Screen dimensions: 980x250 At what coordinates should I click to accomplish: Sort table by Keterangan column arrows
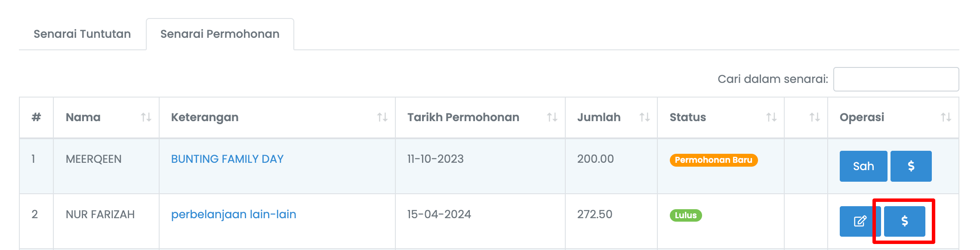coord(382,117)
